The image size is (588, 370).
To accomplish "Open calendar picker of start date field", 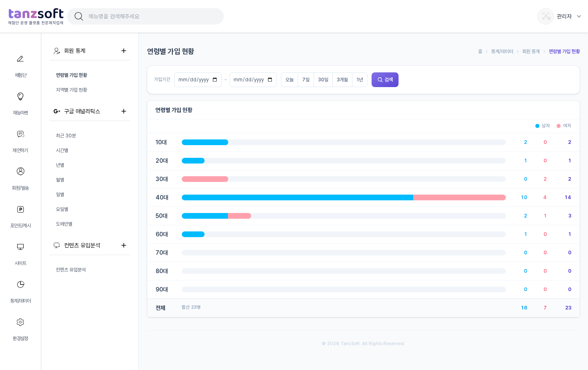I will click(x=215, y=80).
